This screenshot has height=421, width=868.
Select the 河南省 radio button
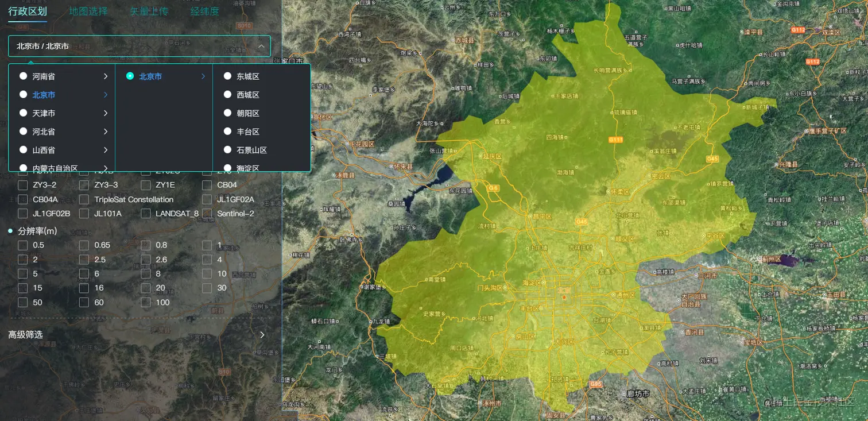24,76
